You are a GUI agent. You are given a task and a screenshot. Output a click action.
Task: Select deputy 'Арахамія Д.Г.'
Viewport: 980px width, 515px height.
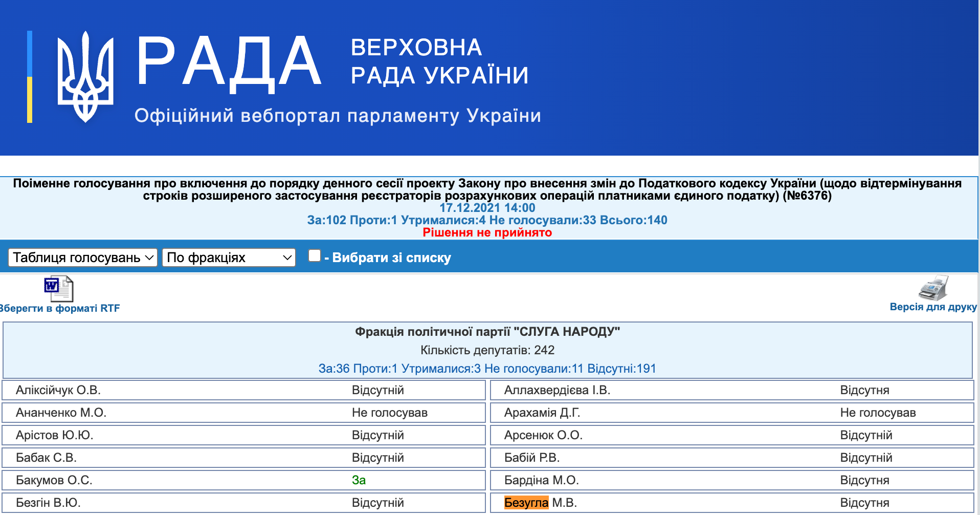542,413
